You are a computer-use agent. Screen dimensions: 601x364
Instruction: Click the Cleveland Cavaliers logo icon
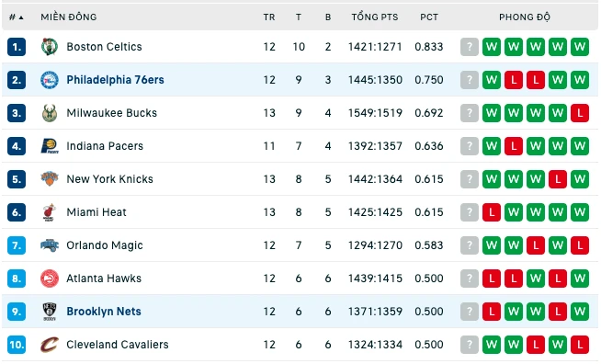[x=50, y=345]
